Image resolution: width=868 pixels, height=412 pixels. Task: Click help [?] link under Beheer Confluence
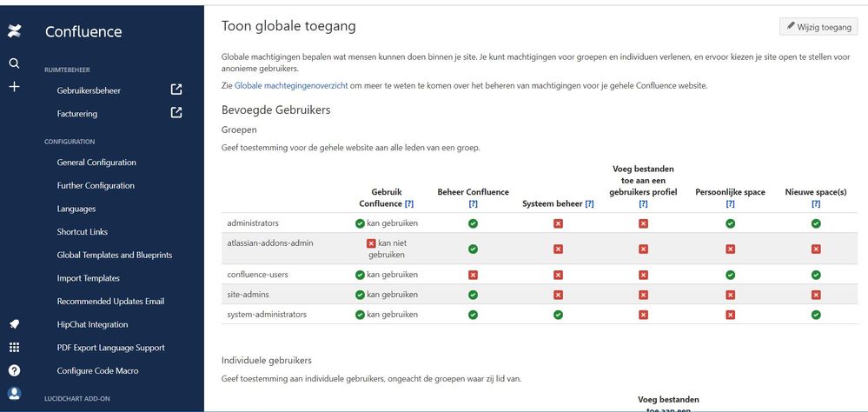click(x=473, y=203)
